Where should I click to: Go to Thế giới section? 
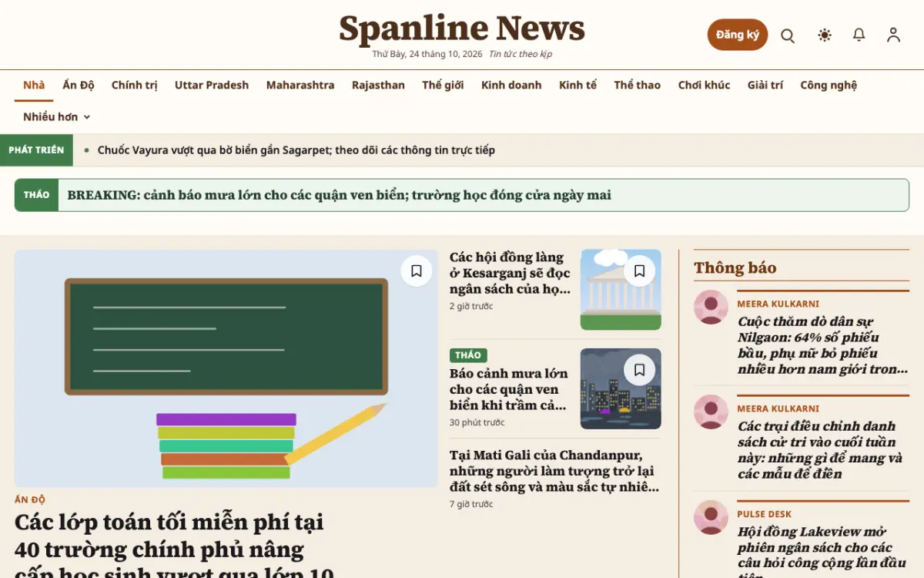[x=443, y=86]
